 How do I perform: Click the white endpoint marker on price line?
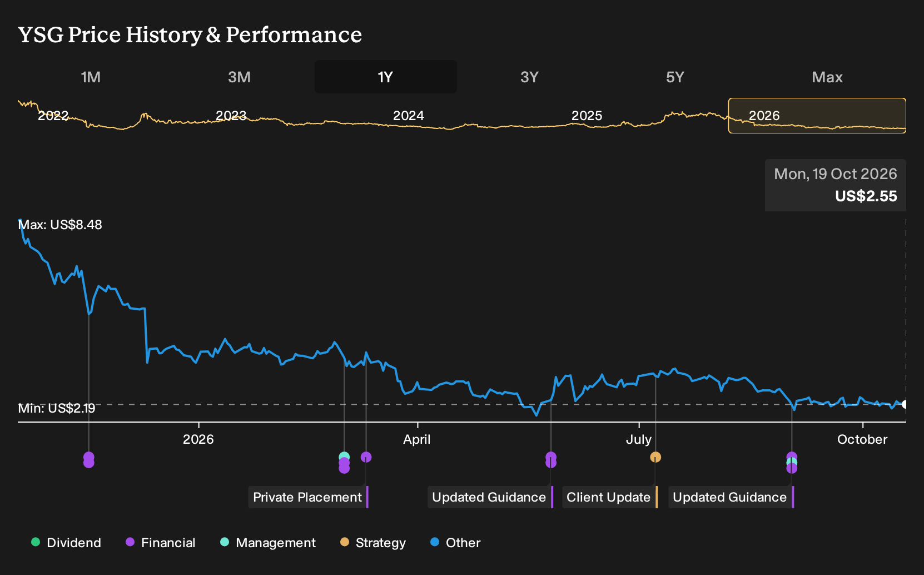pos(905,404)
